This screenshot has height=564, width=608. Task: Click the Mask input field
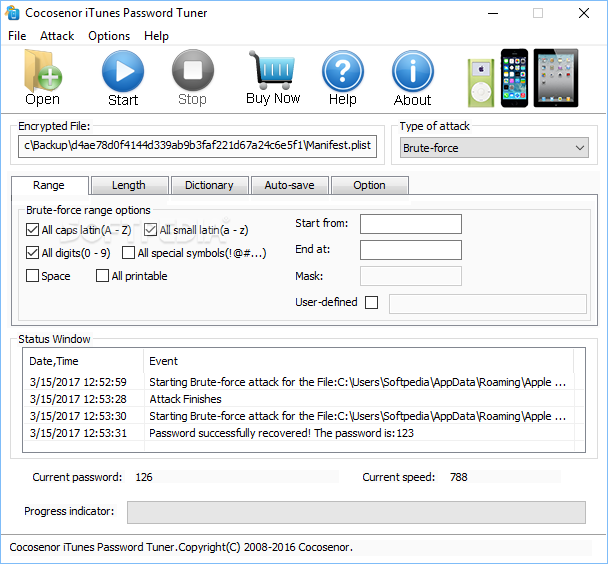coord(411,276)
